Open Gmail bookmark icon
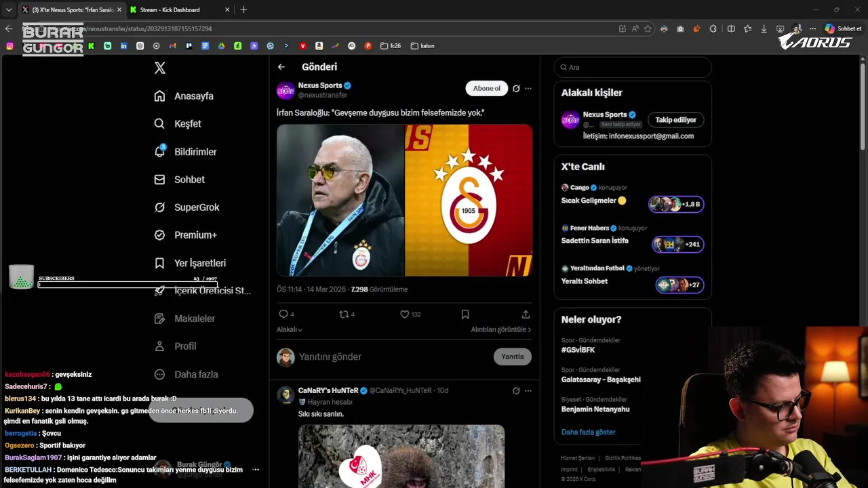The height and width of the screenshot is (488, 868). coord(172,46)
